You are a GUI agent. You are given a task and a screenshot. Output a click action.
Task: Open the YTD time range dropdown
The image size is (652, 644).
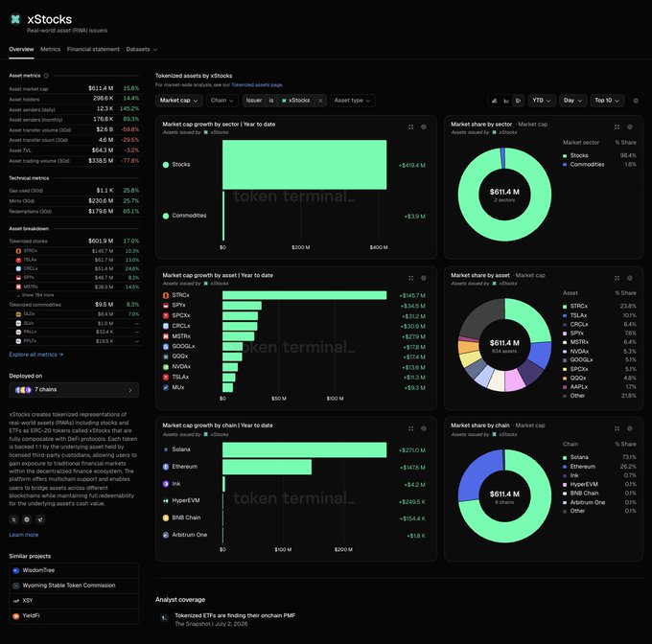[542, 101]
